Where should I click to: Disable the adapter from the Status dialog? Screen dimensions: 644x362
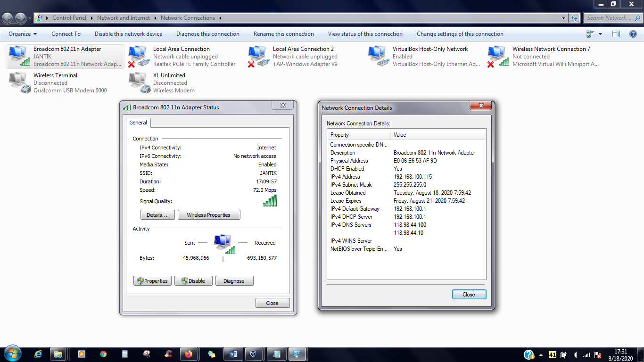[x=193, y=281]
